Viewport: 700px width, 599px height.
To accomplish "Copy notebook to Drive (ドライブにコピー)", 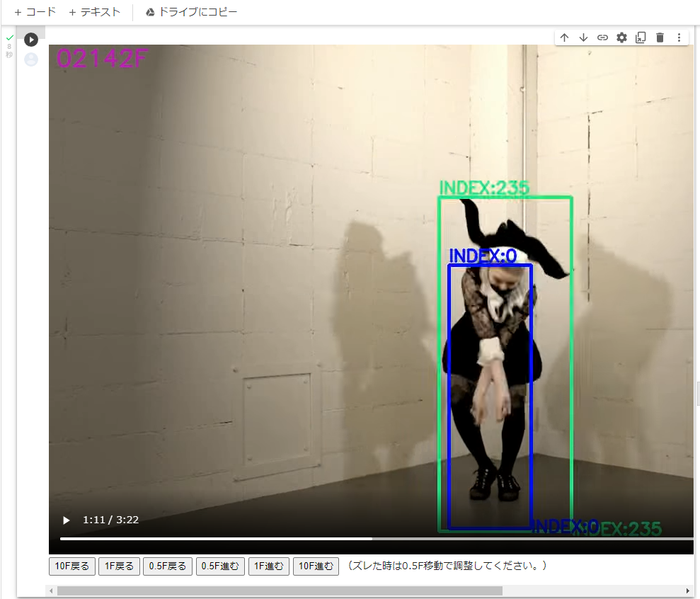I will 192,12.
